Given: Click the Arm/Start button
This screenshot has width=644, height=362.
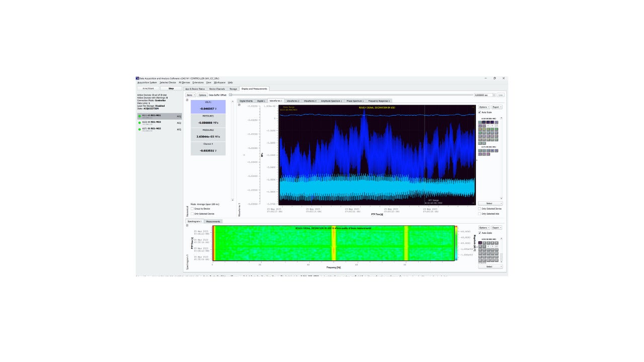Looking at the screenshot, I should click(x=147, y=88).
